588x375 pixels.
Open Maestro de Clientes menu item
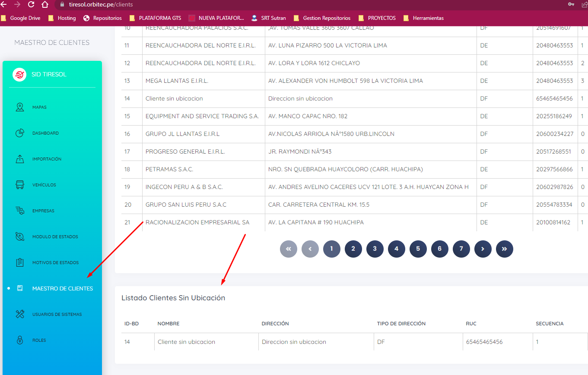click(x=62, y=288)
